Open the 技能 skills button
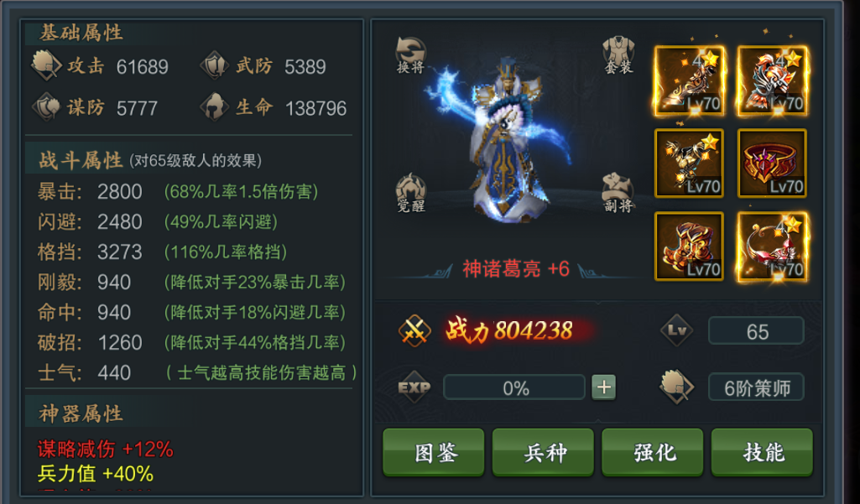This screenshot has height=504, width=860. (762, 453)
